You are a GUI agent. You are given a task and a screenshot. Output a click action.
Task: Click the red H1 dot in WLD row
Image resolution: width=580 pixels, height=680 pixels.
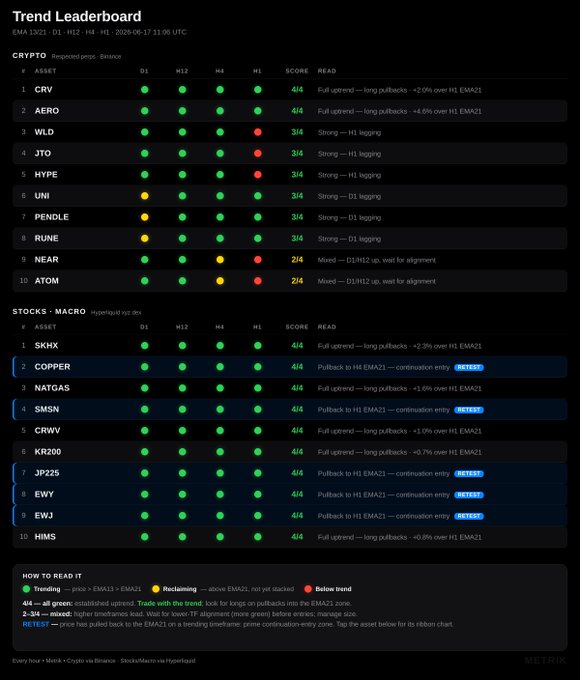[x=258, y=132]
